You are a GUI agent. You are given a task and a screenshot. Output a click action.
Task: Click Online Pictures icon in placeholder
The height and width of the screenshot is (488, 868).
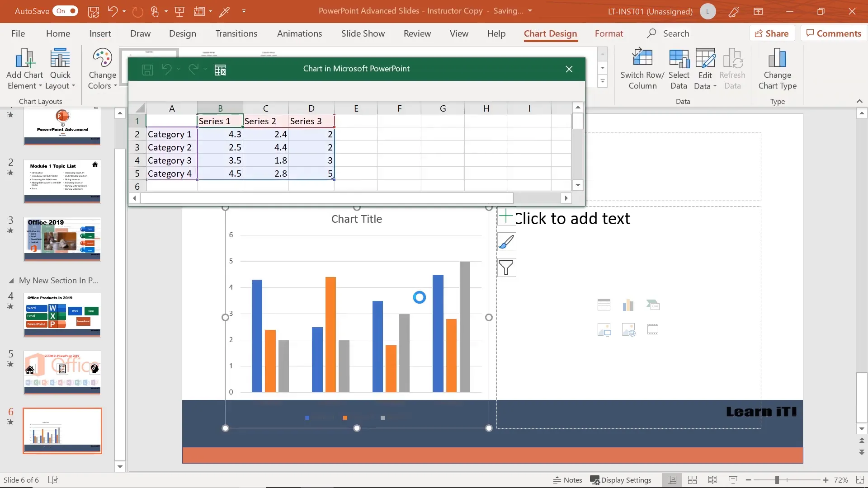tap(628, 329)
